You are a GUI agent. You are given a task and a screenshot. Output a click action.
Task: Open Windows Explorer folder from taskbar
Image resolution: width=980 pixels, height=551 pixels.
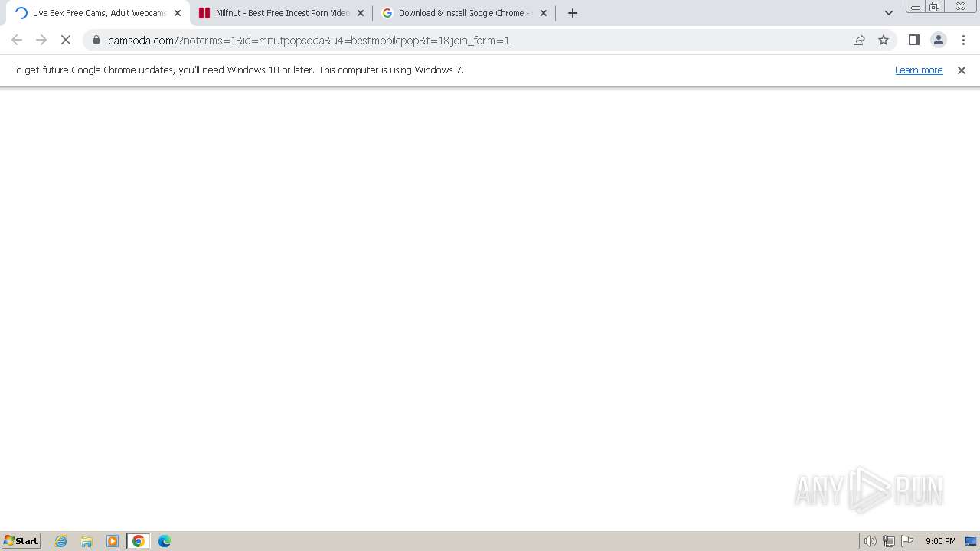pos(87,541)
